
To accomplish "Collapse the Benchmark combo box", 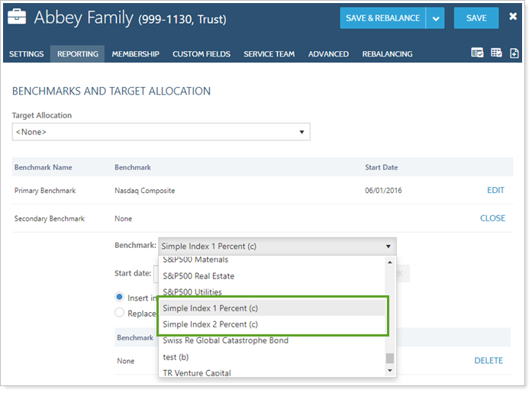I will [x=389, y=246].
